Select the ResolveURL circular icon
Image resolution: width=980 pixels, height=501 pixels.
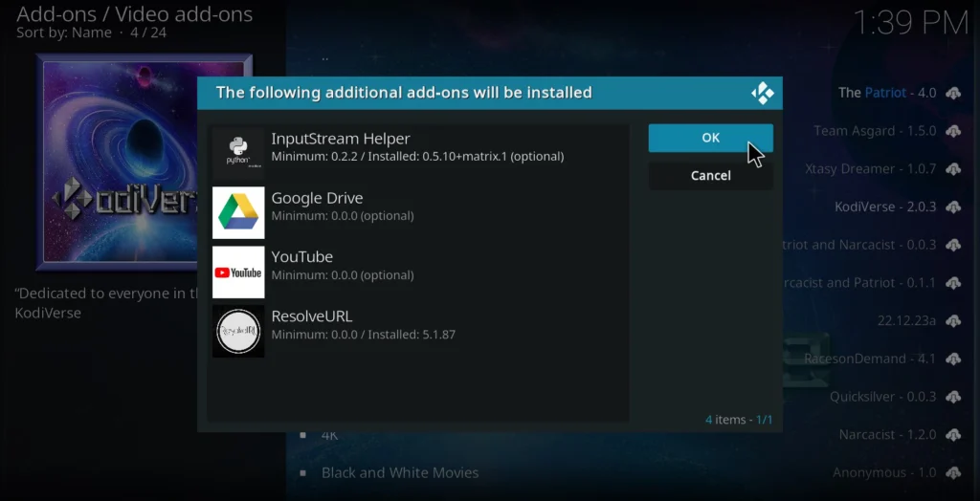(x=238, y=332)
